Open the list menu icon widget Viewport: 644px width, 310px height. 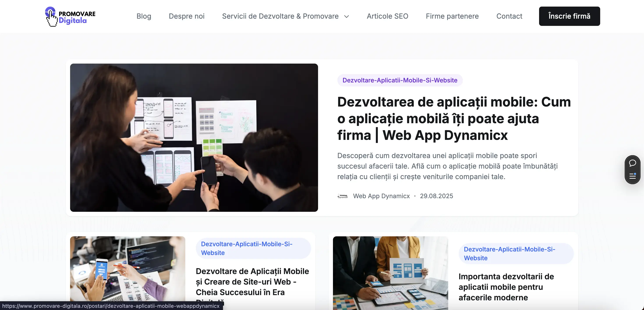tap(633, 176)
